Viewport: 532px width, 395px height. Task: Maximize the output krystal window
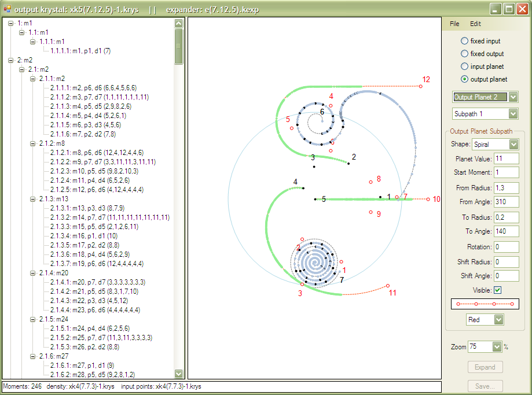(x=509, y=9)
